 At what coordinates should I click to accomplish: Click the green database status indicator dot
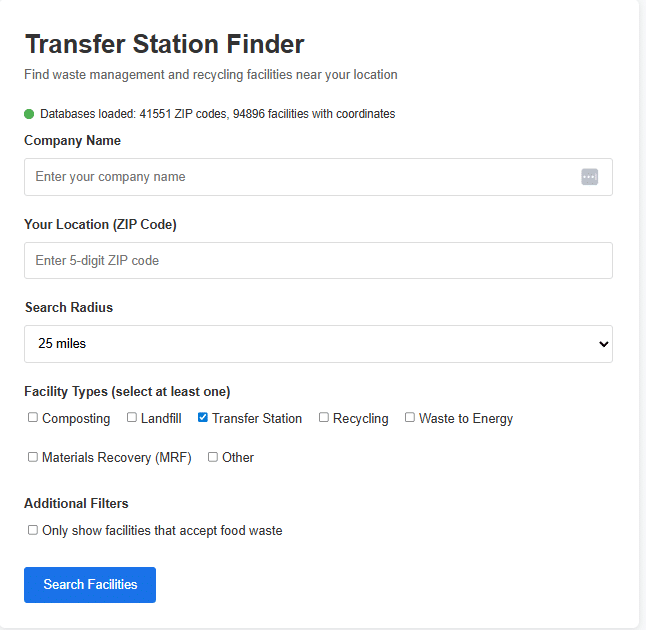pos(29,114)
